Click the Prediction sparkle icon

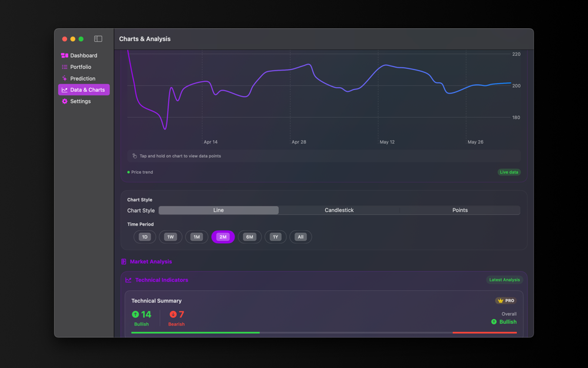click(x=65, y=78)
